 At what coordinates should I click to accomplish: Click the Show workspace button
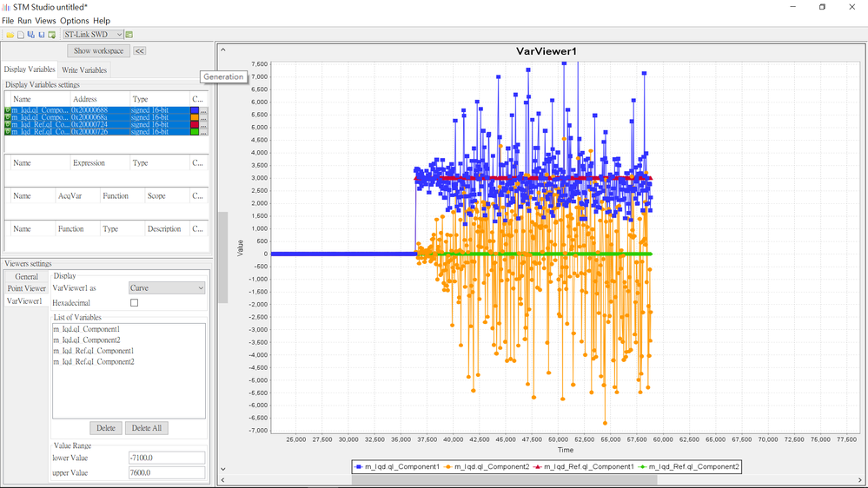pyautogui.click(x=98, y=51)
